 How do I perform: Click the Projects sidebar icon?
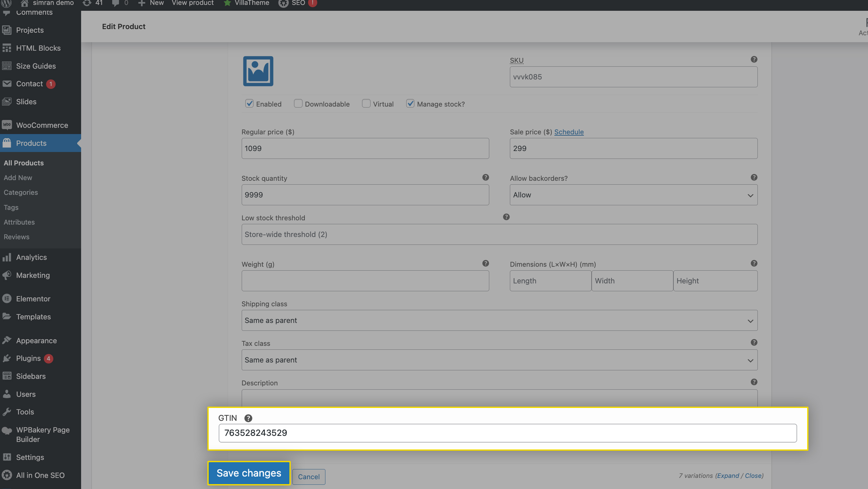[x=7, y=30]
